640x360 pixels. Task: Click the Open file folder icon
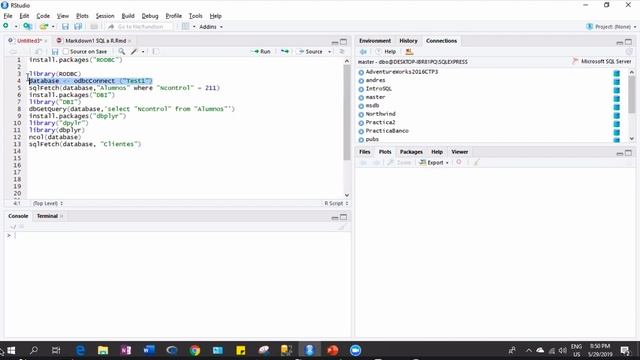point(44,27)
